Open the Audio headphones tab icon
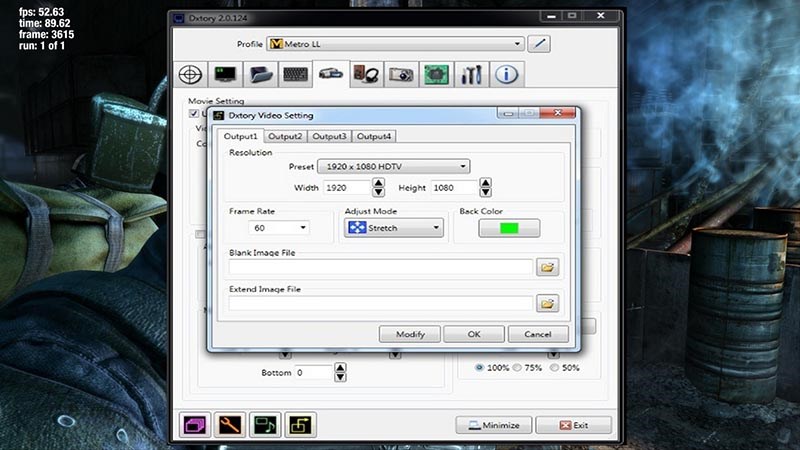 click(366, 74)
